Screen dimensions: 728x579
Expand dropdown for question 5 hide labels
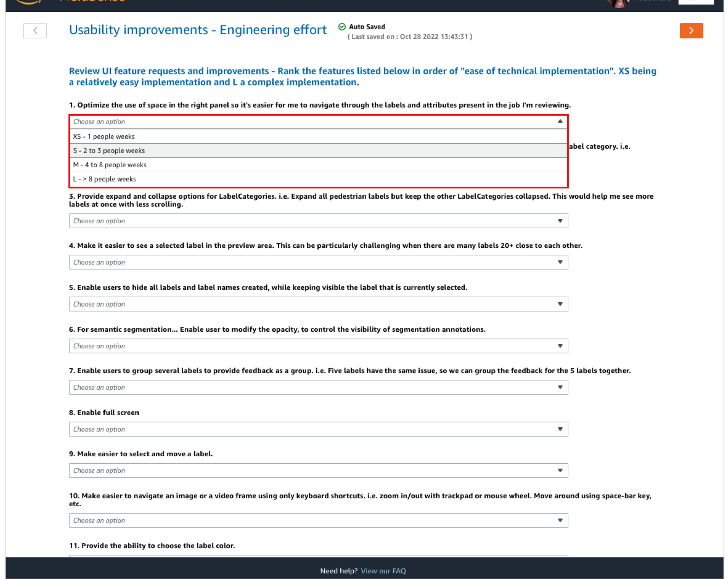coord(318,304)
